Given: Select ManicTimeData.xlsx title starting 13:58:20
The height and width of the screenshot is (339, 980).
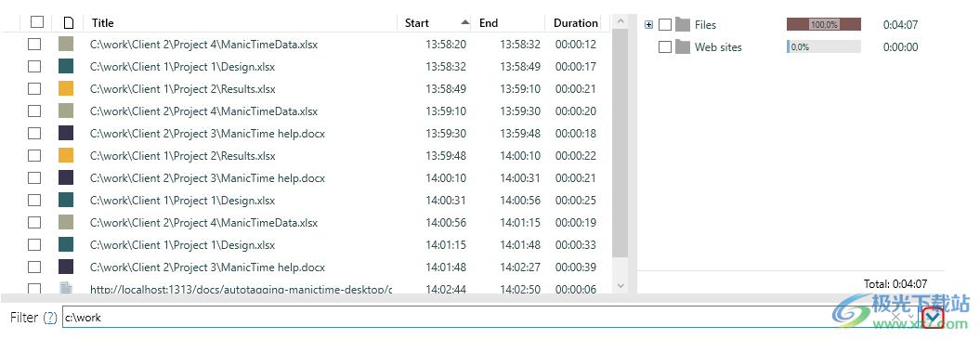Looking at the screenshot, I should (203, 45).
